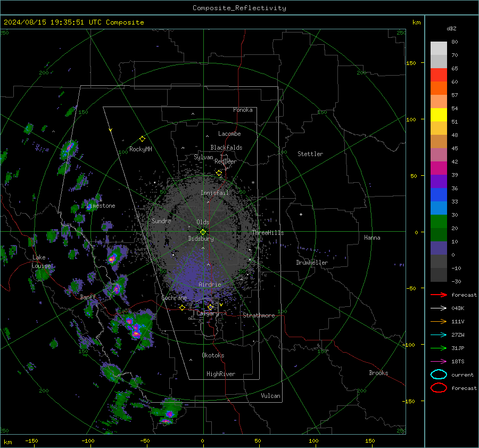Click the Sundre town label

tap(161, 221)
